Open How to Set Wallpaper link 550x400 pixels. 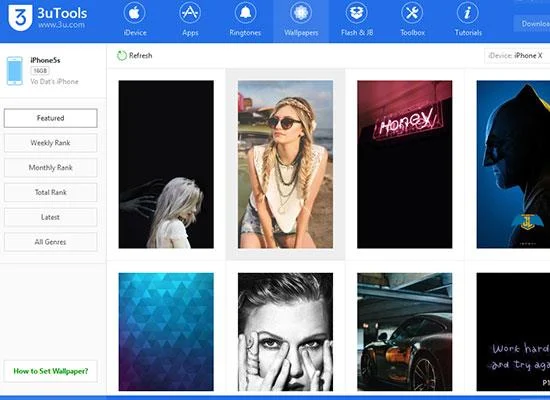(x=51, y=371)
